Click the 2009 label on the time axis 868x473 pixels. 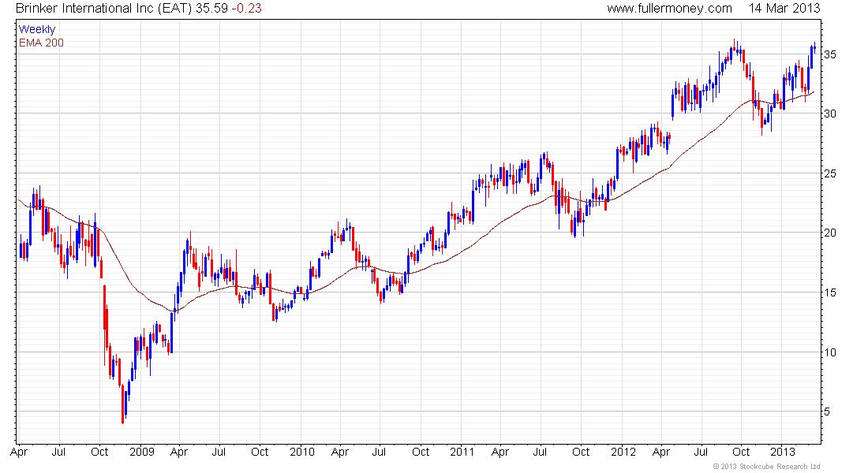click(140, 453)
